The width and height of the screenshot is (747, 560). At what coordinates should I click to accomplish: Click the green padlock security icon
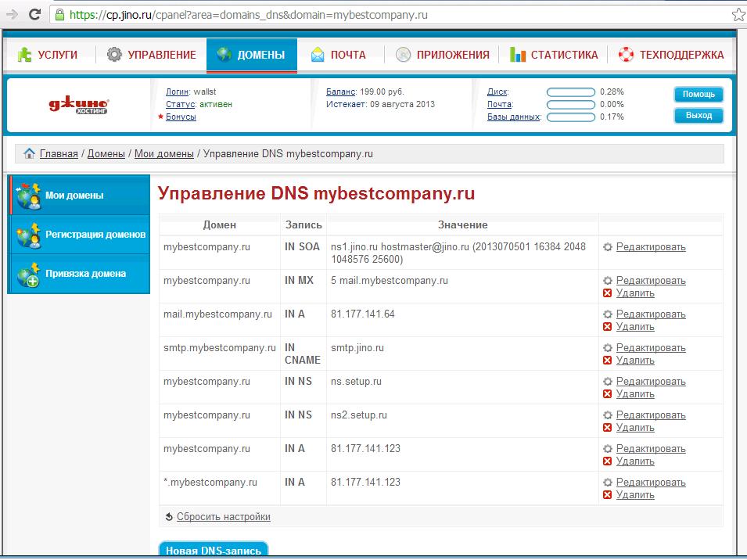(x=59, y=15)
